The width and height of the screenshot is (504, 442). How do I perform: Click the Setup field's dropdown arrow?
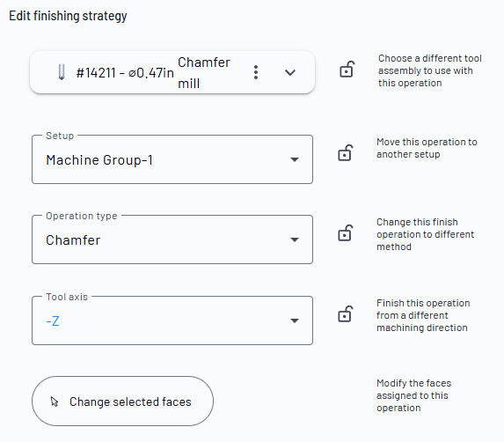[x=295, y=159]
